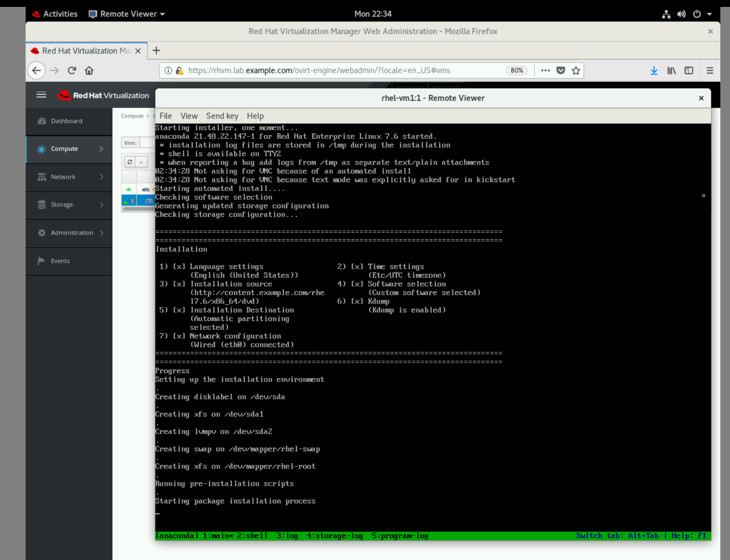Click the Events flag icon

pyautogui.click(x=41, y=261)
